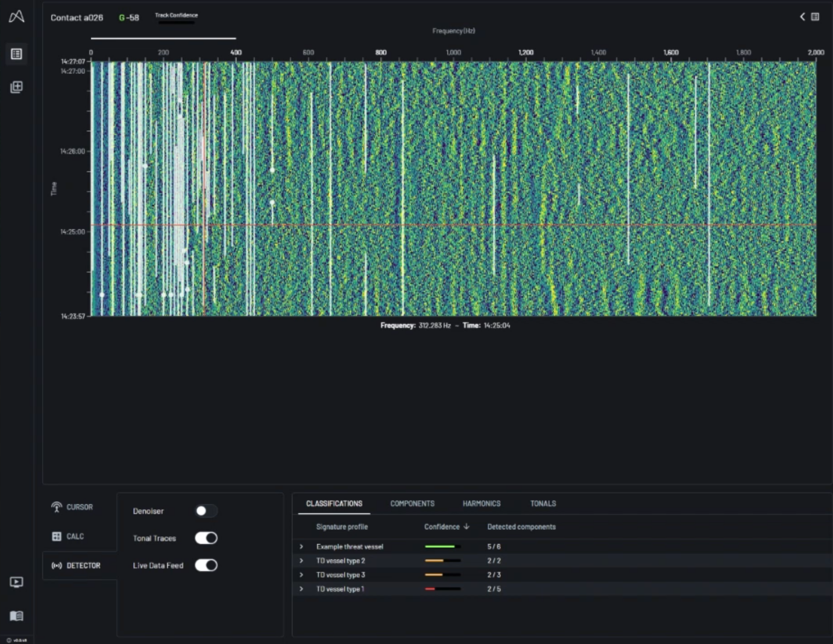Click the top-right grid layout icon

(x=815, y=17)
